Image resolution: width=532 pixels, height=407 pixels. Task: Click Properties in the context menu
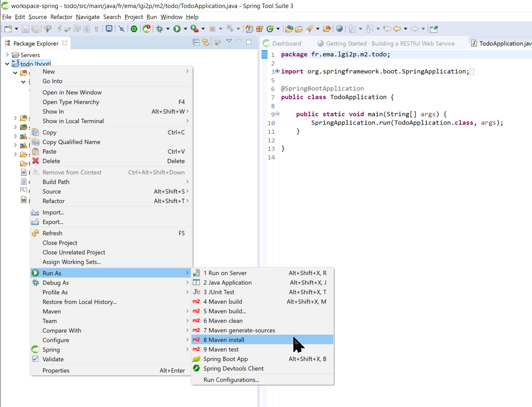coord(111,370)
